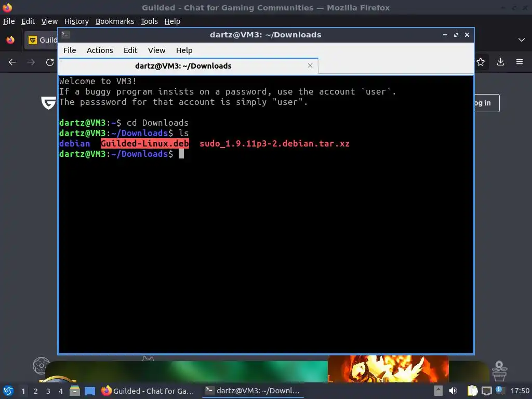
Task: Expand the Firefox list all tabs chevron
Action: click(522, 39)
